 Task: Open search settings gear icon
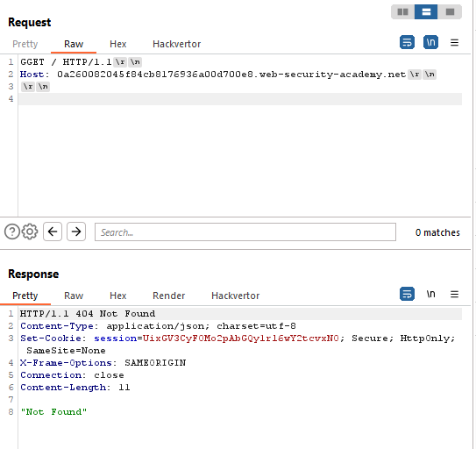(x=30, y=232)
